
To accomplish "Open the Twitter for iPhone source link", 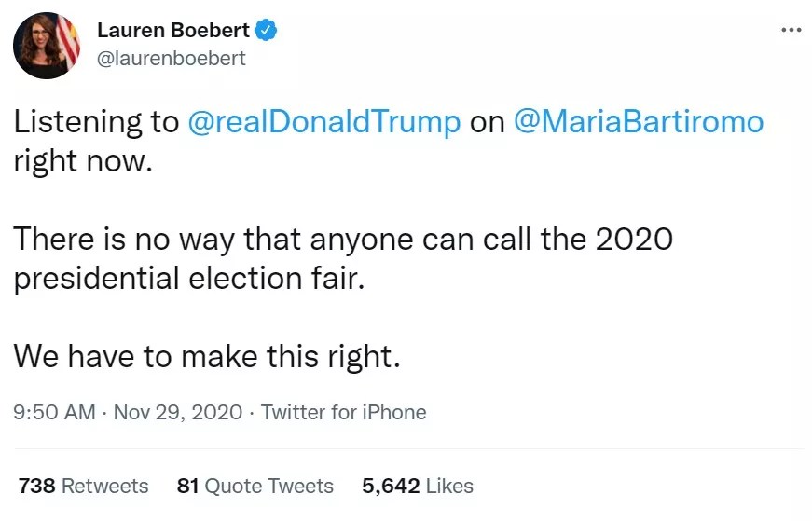I will pyautogui.click(x=343, y=412).
